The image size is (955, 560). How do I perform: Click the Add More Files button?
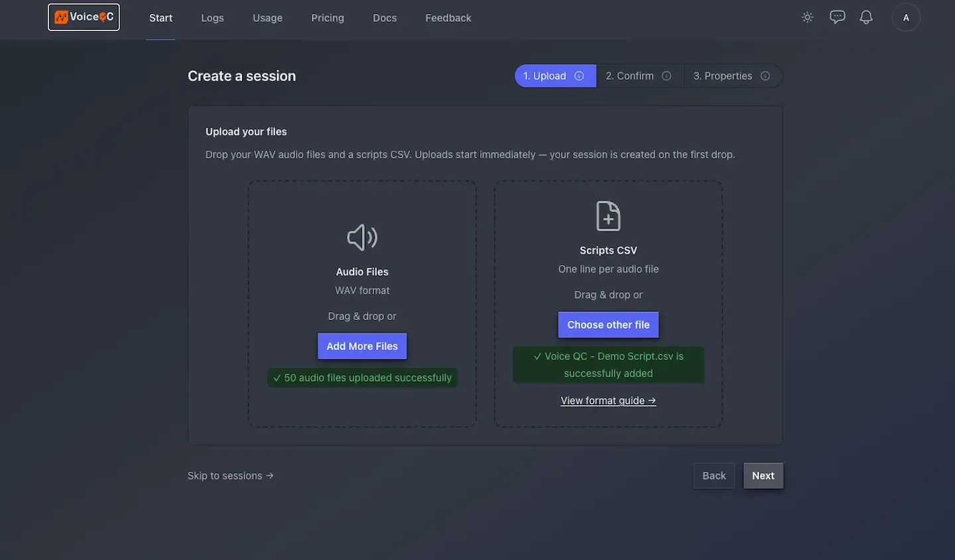tap(362, 346)
